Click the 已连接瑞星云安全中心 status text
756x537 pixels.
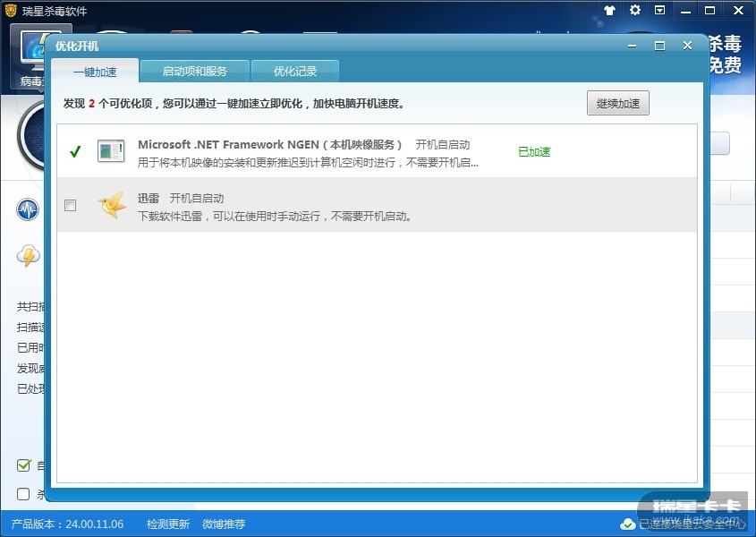pos(692,524)
